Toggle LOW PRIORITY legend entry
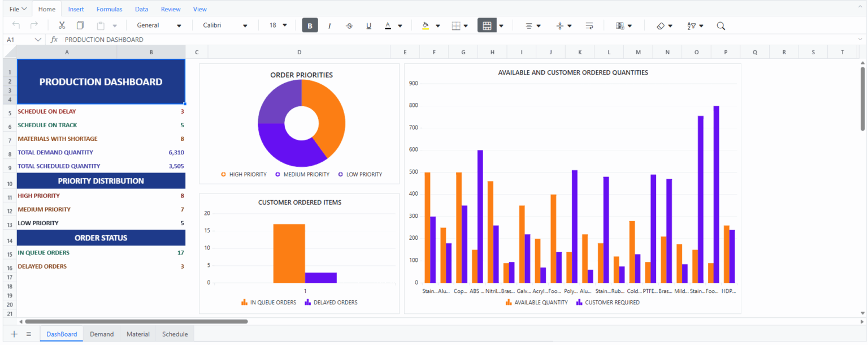Screen dimensions: 868x345 click(x=360, y=174)
